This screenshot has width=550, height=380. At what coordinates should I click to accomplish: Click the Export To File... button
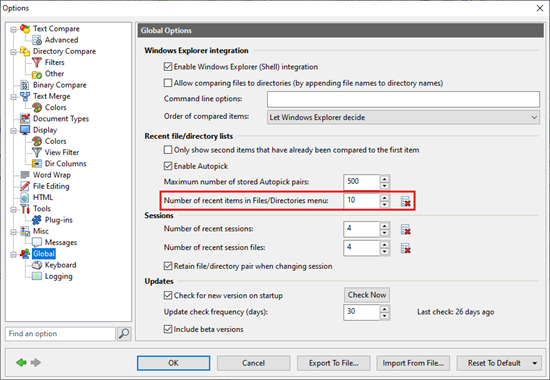[x=334, y=363]
